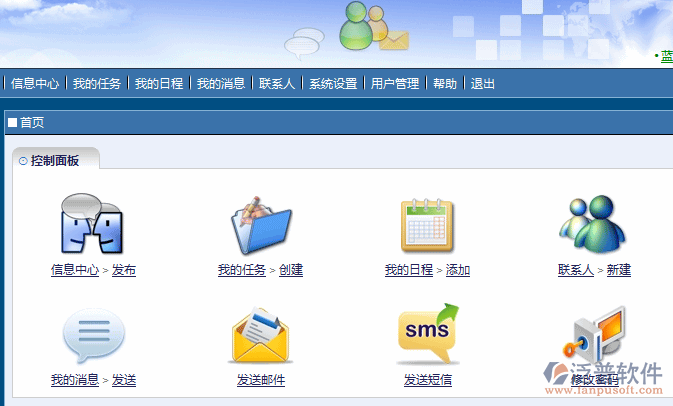Image resolution: width=673 pixels, height=406 pixels.
Task: Open the 发送邮件 envelope icon
Action: coord(260,336)
